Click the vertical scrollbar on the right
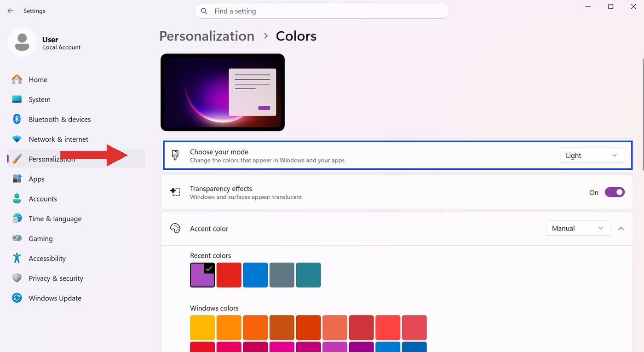The height and width of the screenshot is (352, 644). coord(642,115)
